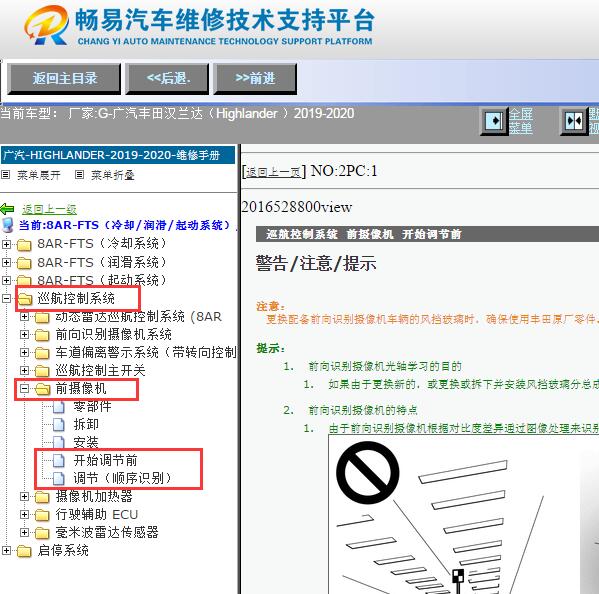Expand the 8AR-FTS（润滑系统） node
Image resolution: width=599 pixels, height=594 pixels.
pos(6,262)
